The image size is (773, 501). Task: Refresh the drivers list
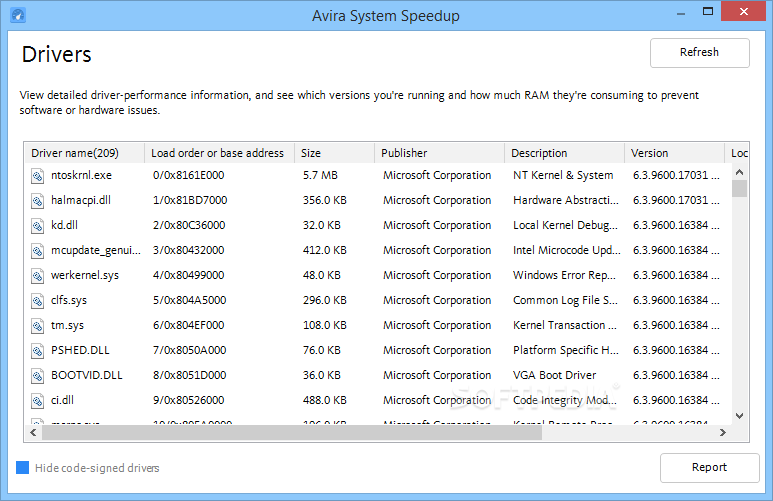[x=700, y=53]
